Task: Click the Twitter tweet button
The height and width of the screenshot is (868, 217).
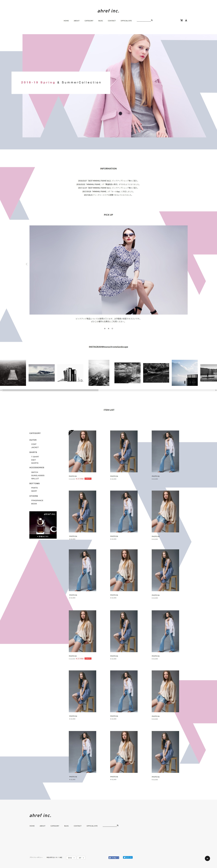Action: point(128,857)
